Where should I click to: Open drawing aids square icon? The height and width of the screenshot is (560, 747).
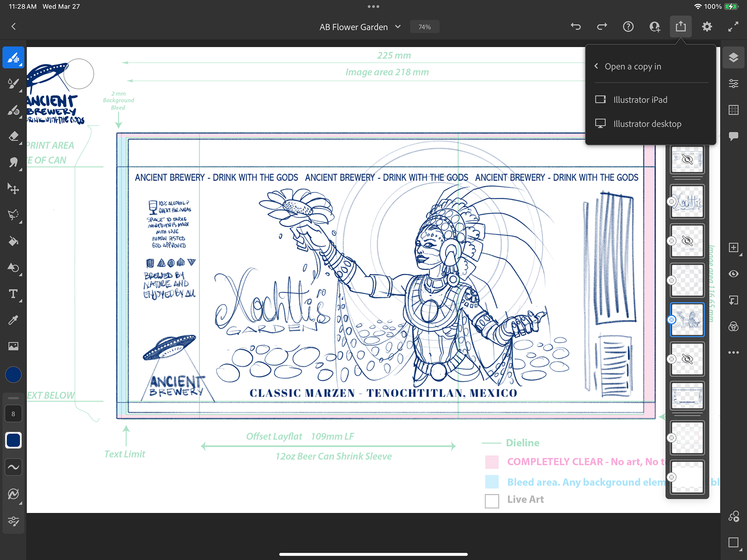pos(733,542)
